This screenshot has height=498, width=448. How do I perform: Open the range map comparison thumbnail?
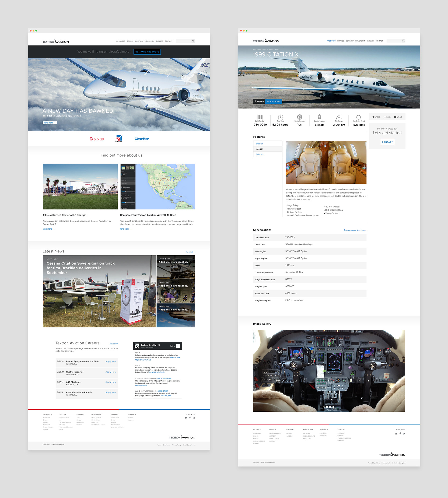tap(157, 187)
